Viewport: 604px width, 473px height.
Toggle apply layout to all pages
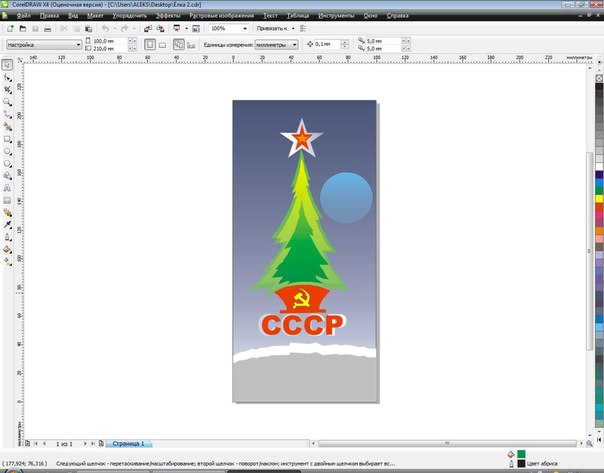[179, 45]
